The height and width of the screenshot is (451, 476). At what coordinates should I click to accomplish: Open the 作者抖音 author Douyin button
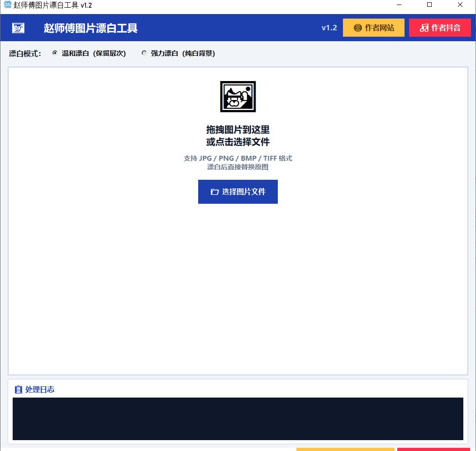(439, 28)
